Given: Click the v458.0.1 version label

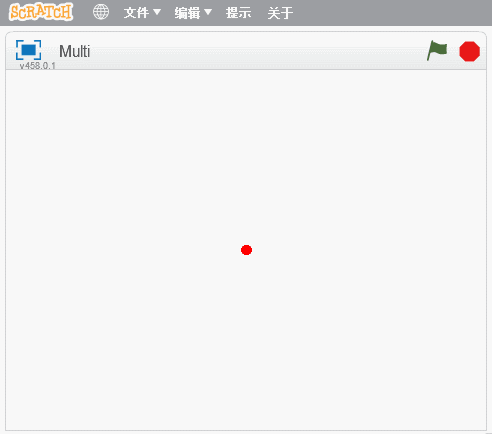Looking at the screenshot, I should pyautogui.click(x=38, y=66).
